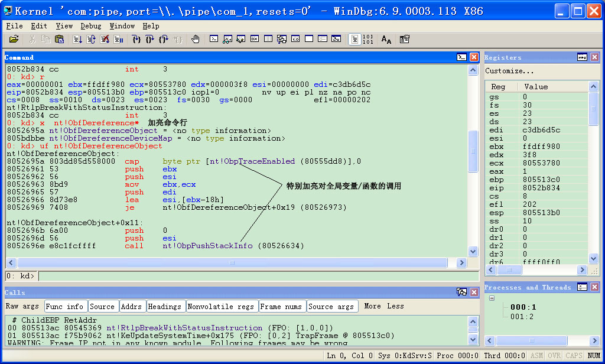
Task: Click the Step Over icon
Action: pyautogui.click(x=149, y=39)
